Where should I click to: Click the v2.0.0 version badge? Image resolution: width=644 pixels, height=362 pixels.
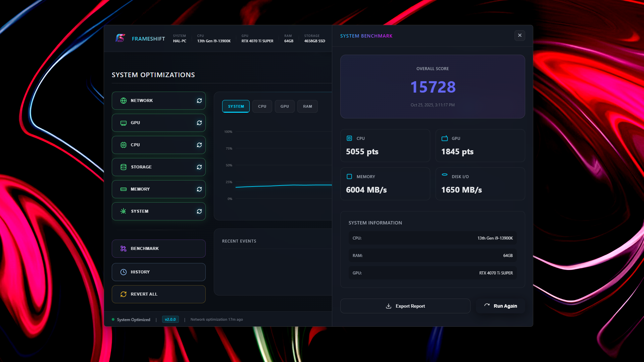(170, 319)
